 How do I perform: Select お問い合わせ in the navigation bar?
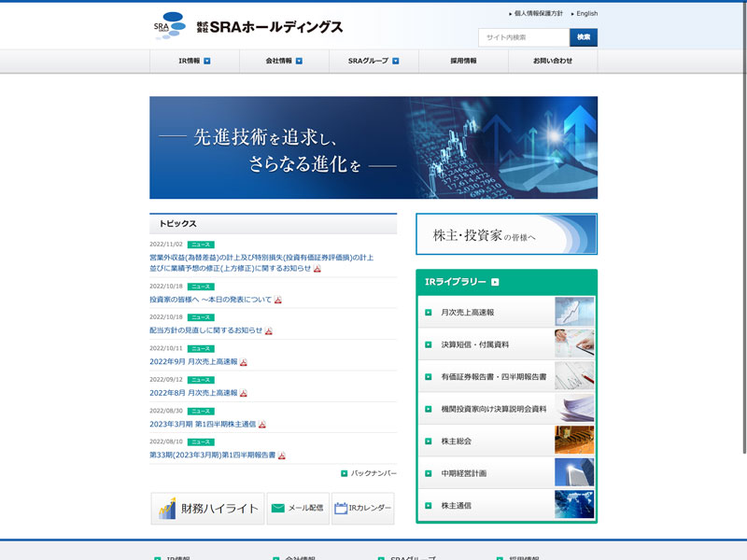[x=553, y=61]
